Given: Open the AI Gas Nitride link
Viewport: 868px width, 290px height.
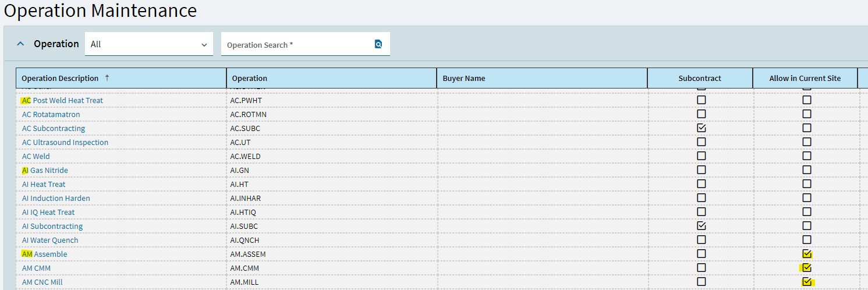Looking at the screenshot, I should pyautogui.click(x=45, y=170).
